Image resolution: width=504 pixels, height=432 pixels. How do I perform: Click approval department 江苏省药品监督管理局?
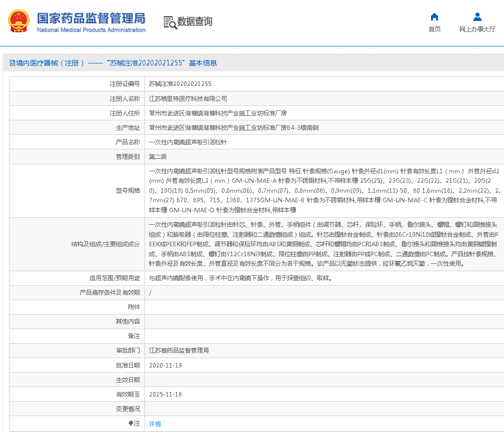pos(179,351)
